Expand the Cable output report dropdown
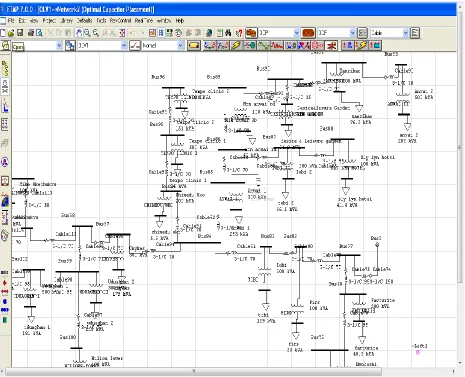Image resolution: width=465 pixels, height=377 pixels. (x=405, y=33)
